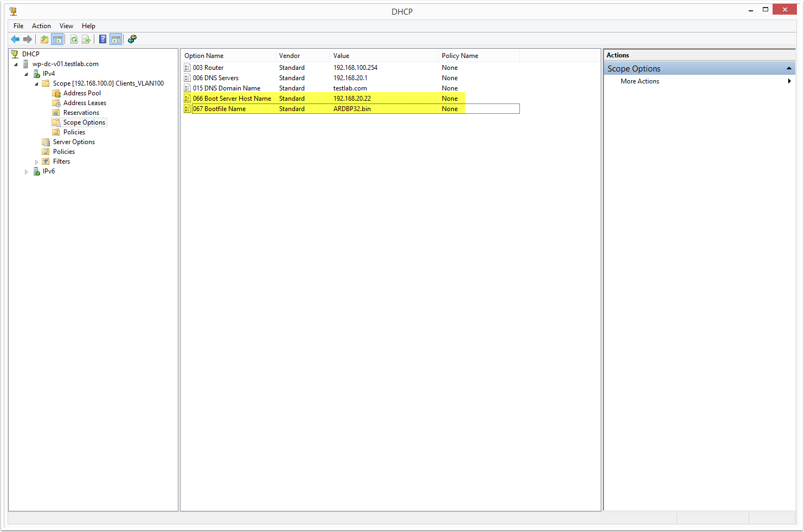The width and height of the screenshot is (804, 532).
Task: Click the value 192.168.100.254
Action: click(355, 68)
